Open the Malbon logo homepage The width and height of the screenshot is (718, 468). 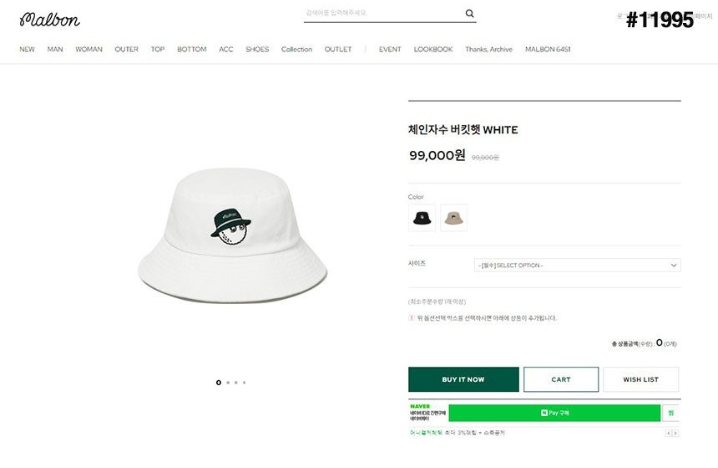click(x=49, y=19)
